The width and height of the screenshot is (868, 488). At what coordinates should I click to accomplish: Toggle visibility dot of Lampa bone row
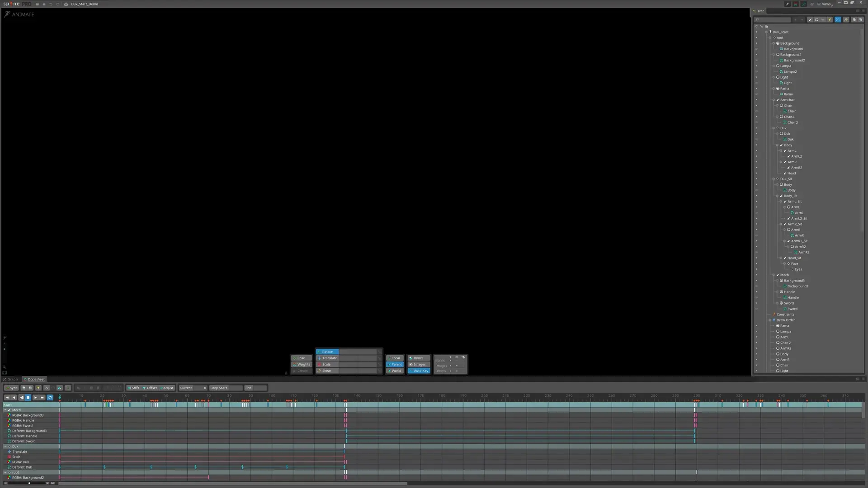756,66
